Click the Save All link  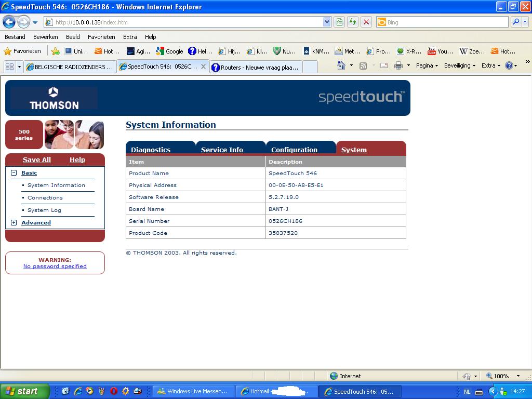click(x=37, y=160)
